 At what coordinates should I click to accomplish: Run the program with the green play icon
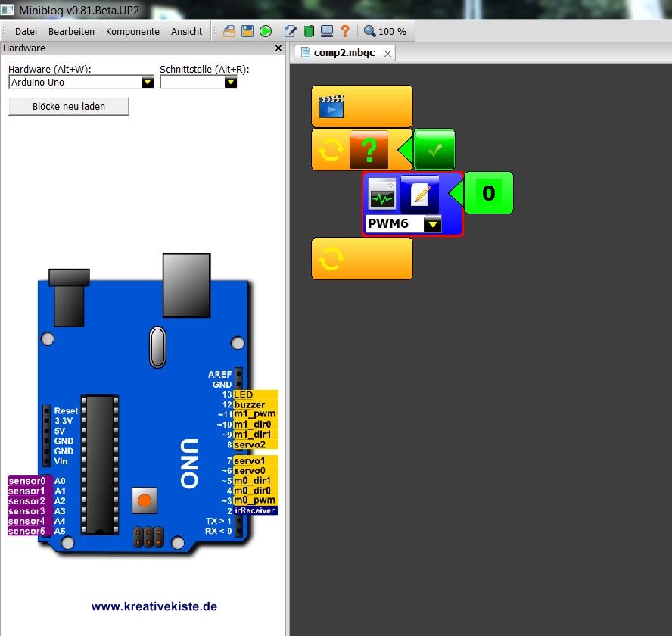coord(266,31)
